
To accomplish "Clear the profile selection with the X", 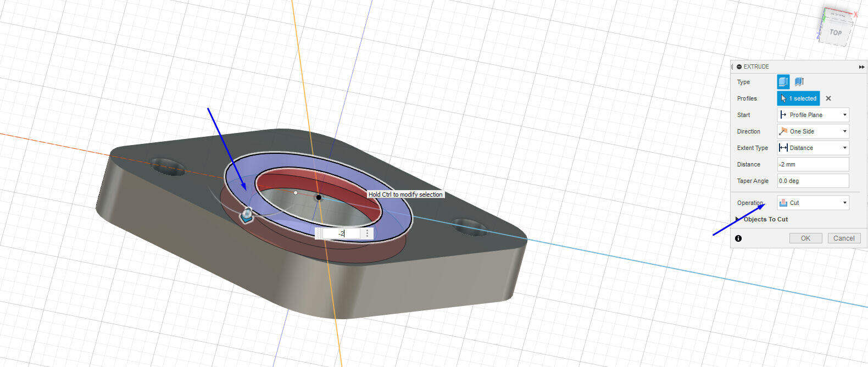I will 828,98.
